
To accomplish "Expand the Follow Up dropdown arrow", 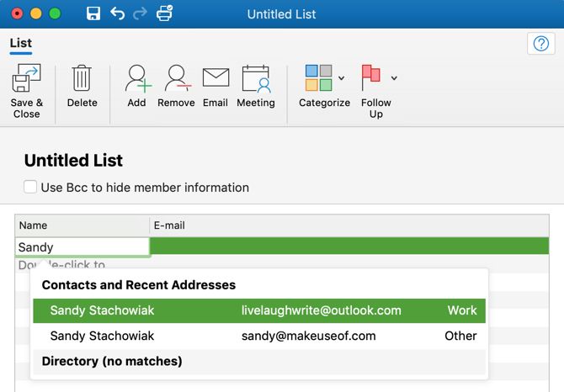I will [x=394, y=78].
